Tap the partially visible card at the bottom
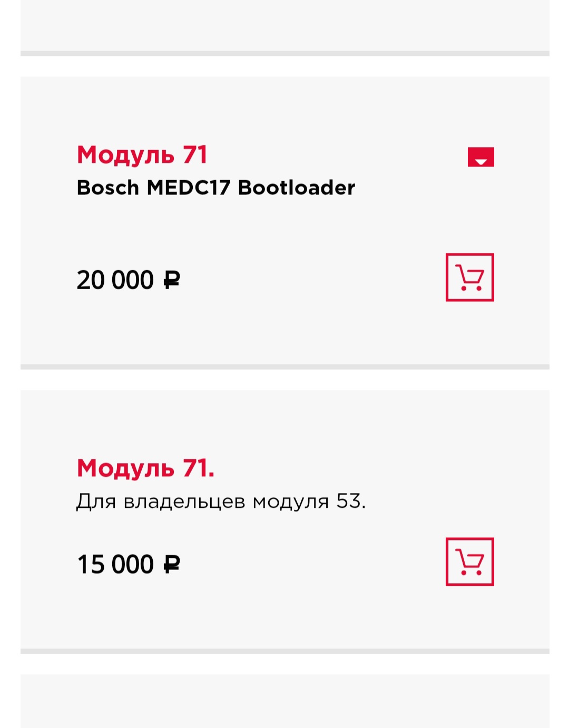 284,701
